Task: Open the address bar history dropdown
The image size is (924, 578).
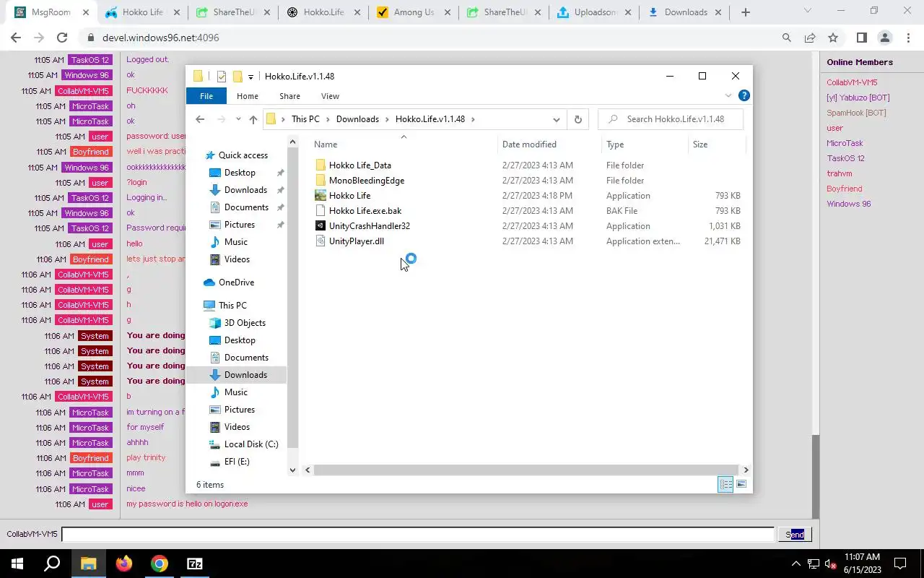Action: (x=556, y=119)
